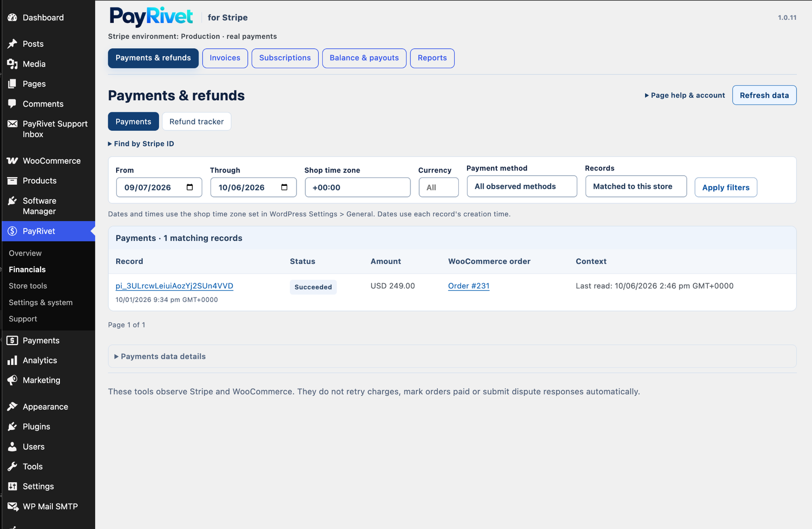Open the Plugins plug icon
The width and height of the screenshot is (812, 529).
[12, 426]
